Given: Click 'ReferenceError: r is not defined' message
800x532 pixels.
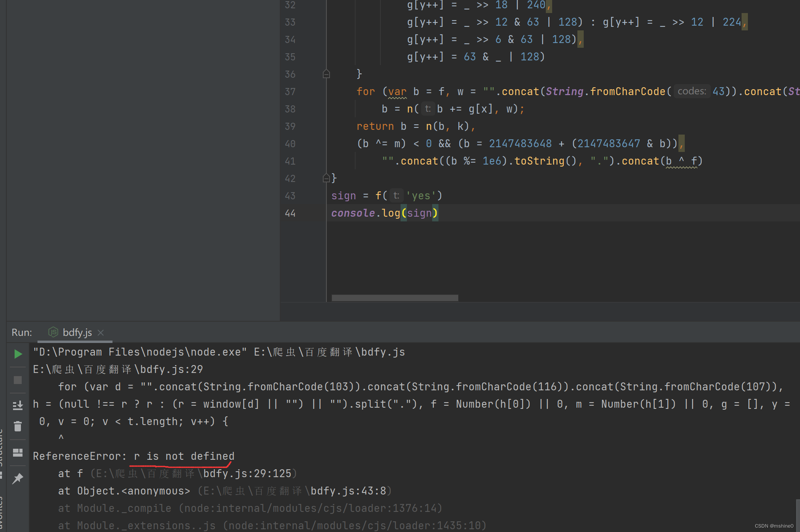Looking at the screenshot, I should [134, 456].
